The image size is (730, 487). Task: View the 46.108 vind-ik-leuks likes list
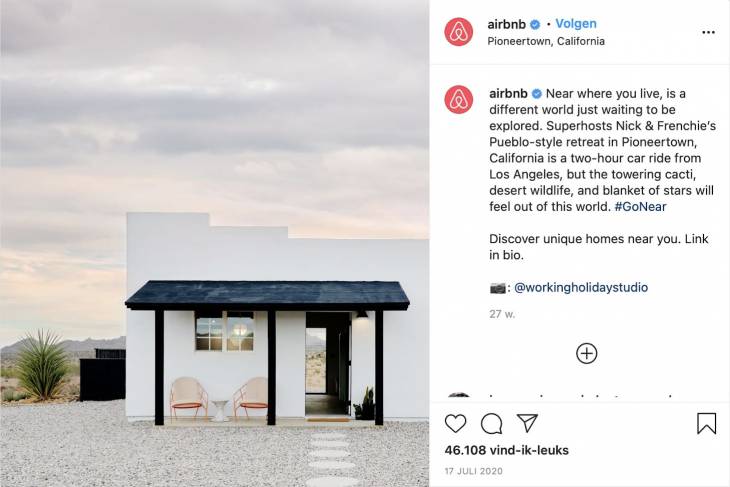[507, 450]
